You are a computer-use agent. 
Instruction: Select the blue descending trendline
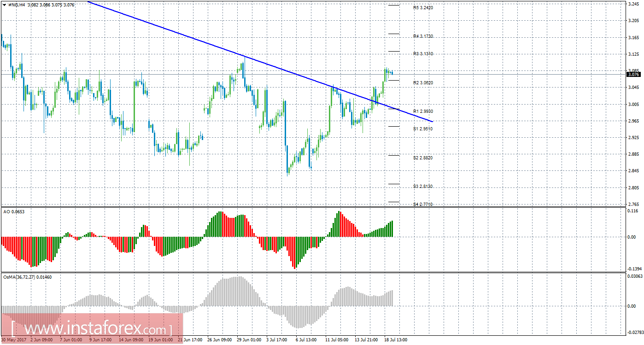point(260,62)
